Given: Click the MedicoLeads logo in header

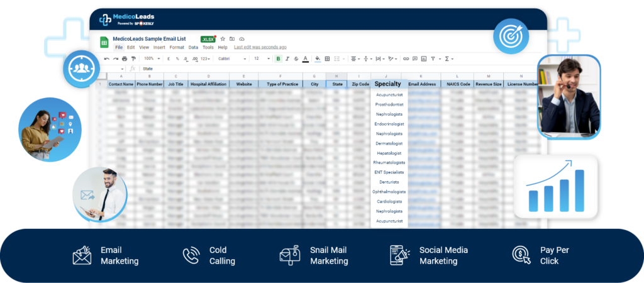Looking at the screenshot, I should [127, 19].
